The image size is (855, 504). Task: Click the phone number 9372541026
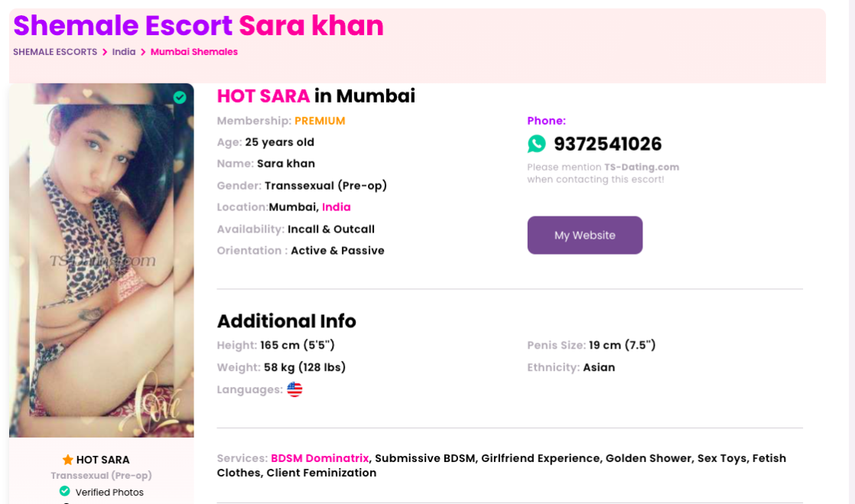point(608,144)
